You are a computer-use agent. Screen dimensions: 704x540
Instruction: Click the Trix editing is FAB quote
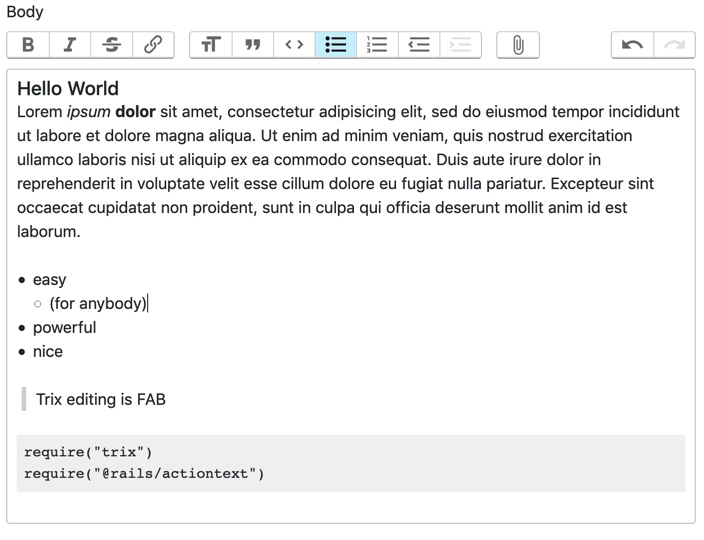(101, 400)
